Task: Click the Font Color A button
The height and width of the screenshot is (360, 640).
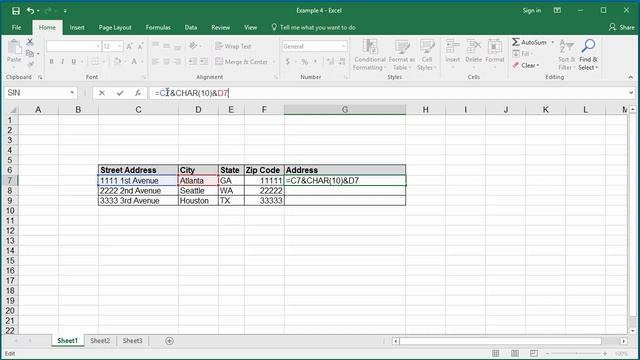Action: point(134,62)
